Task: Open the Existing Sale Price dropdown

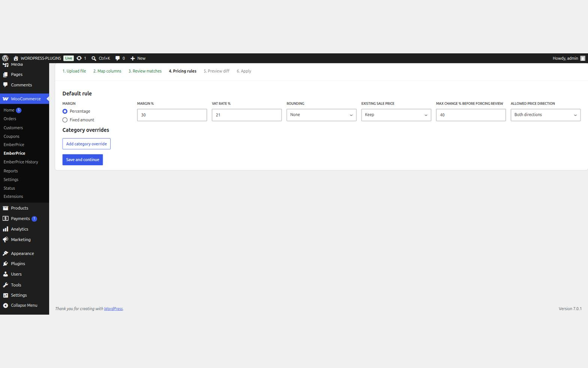Action: coord(396,115)
